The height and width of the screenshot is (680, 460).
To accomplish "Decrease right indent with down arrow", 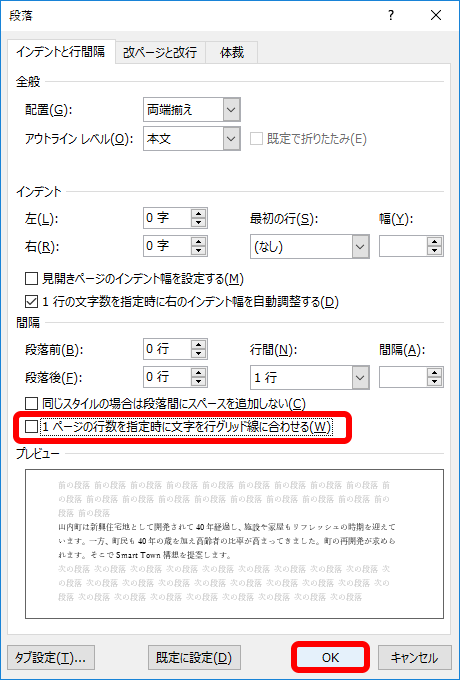I will [199, 252].
